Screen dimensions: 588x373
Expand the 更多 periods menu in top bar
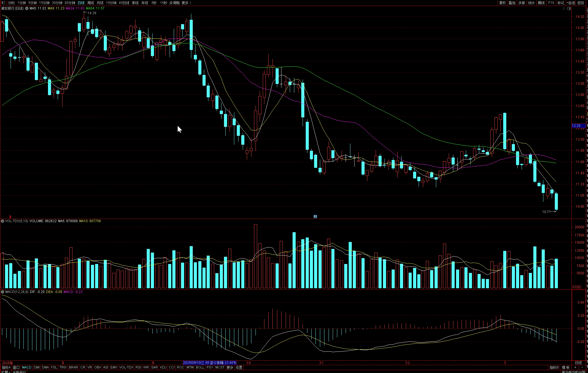click(186, 3)
